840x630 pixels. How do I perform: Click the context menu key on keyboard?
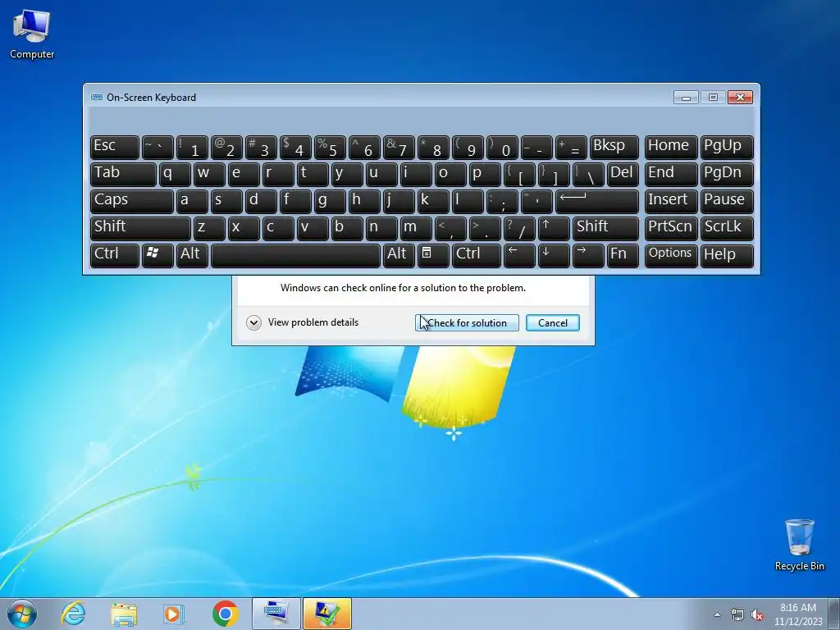tap(432, 255)
